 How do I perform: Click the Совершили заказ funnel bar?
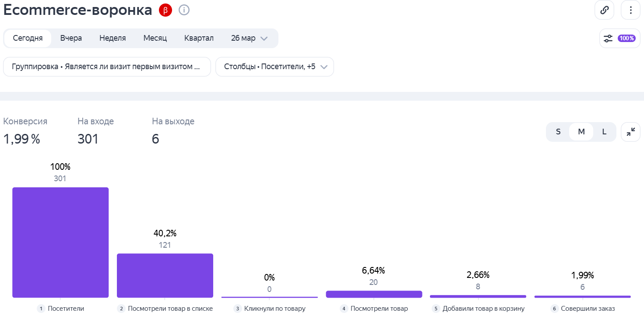click(x=583, y=297)
